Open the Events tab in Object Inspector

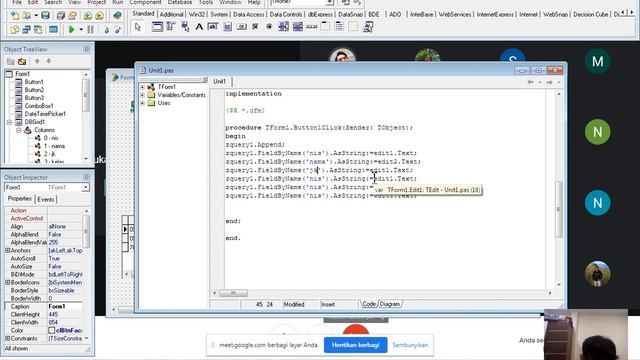[46, 200]
